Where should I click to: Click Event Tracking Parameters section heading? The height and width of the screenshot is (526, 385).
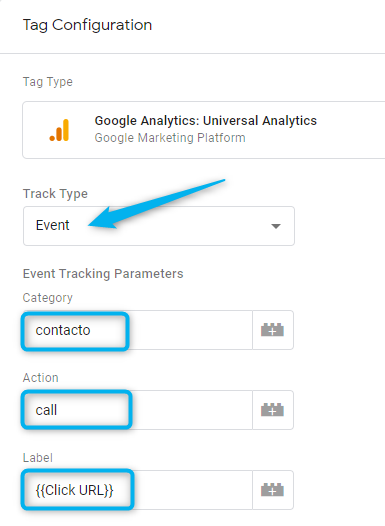pyautogui.click(x=103, y=274)
